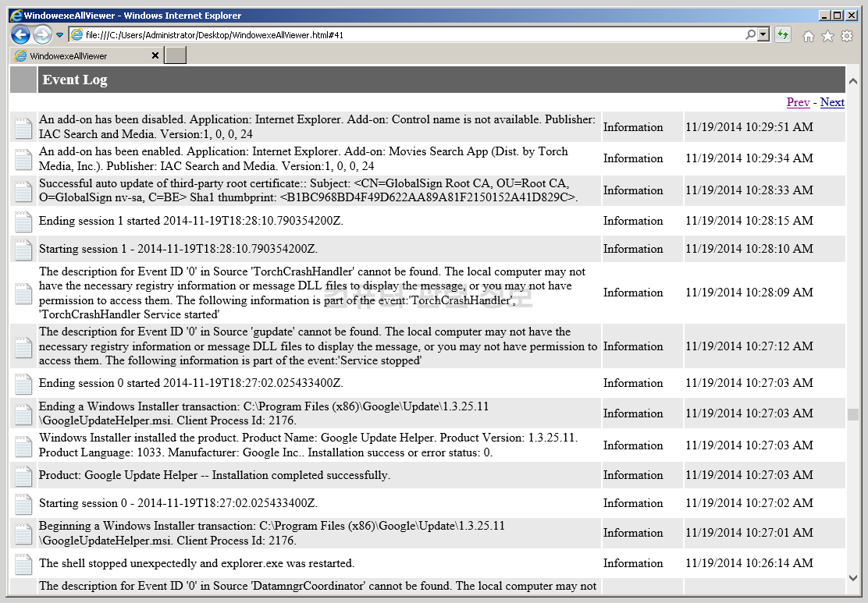Click the timestamp 11/19/2014 10:28:09 AM
868x603 pixels.
[749, 292]
